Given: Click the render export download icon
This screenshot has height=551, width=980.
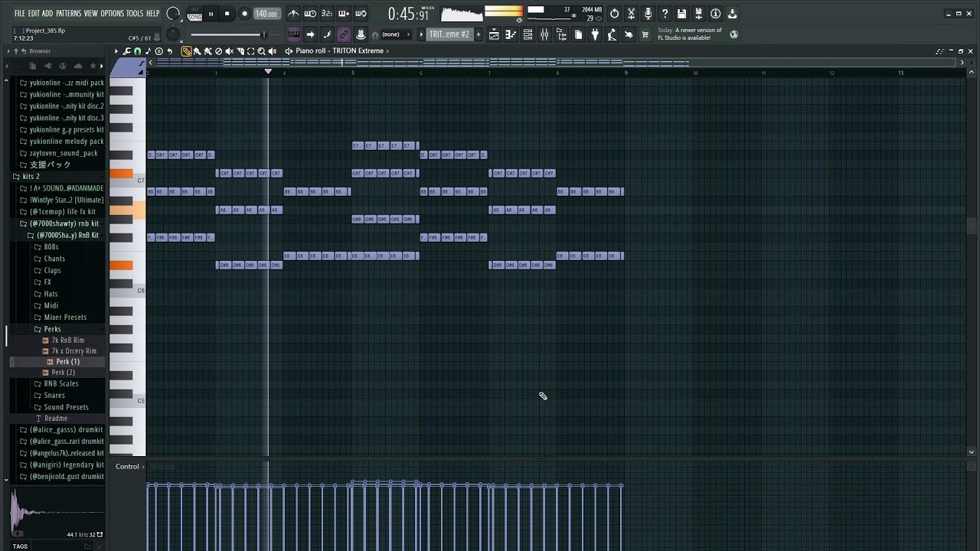Looking at the screenshot, I should (x=732, y=14).
